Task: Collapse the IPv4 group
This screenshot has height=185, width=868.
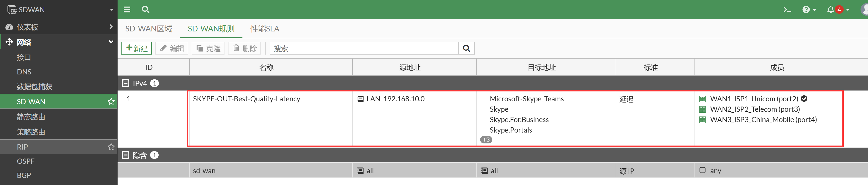Action: pyautogui.click(x=125, y=83)
